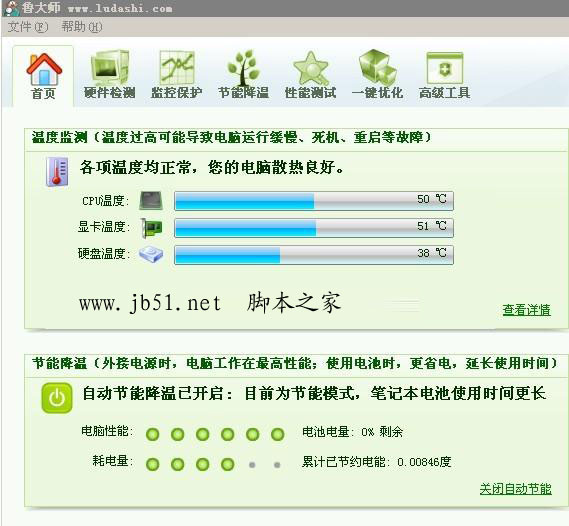Viewport: 569px width, 526px height.
Task: Click the first 电脑性能 green dot
Action: [x=152, y=434]
